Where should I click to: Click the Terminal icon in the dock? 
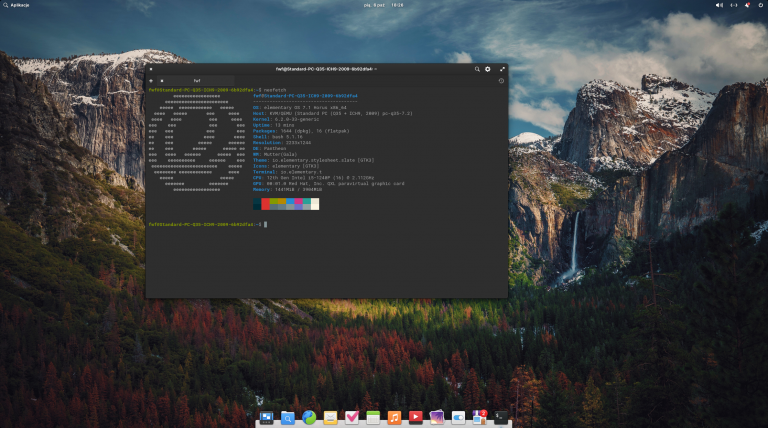point(501,417)
